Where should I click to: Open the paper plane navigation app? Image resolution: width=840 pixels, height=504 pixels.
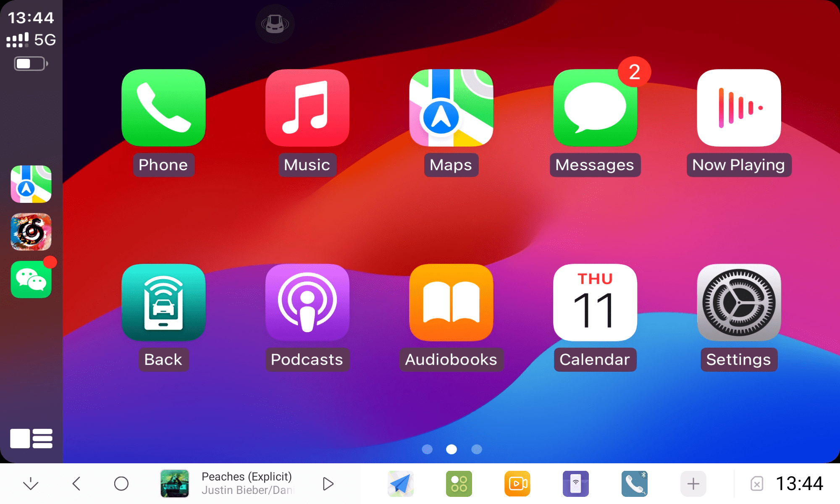pyautogui.click(x=400, y=484)
